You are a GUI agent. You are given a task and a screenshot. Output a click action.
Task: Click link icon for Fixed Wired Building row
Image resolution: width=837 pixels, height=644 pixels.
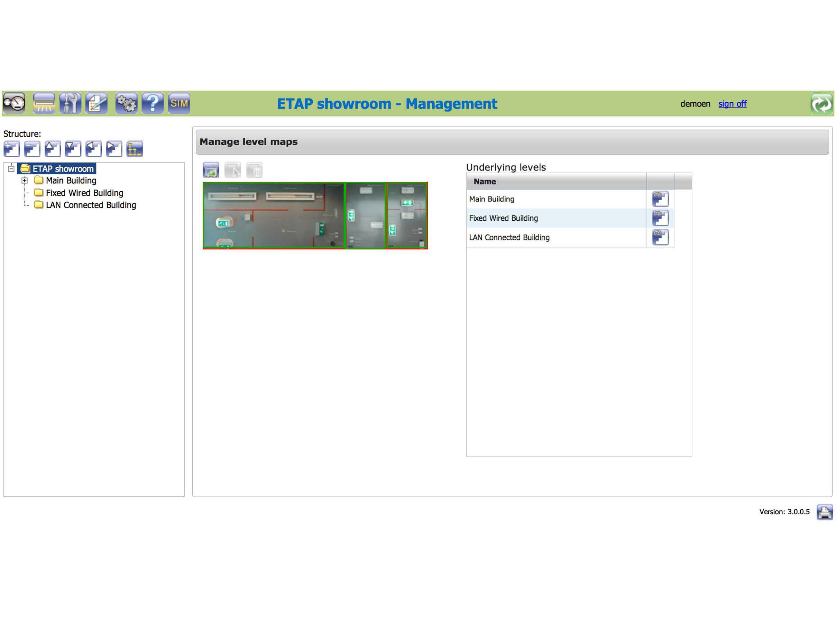[x=660, y=218]
